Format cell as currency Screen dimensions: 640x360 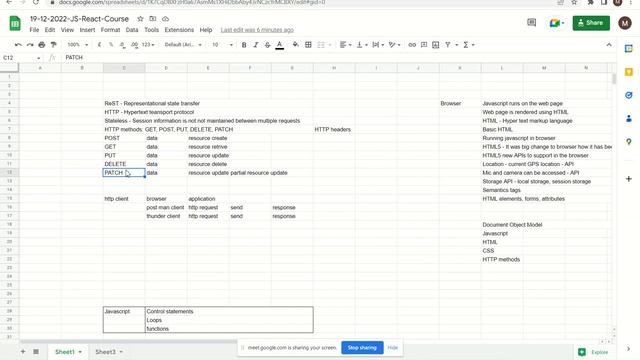(x=99, y=45)
